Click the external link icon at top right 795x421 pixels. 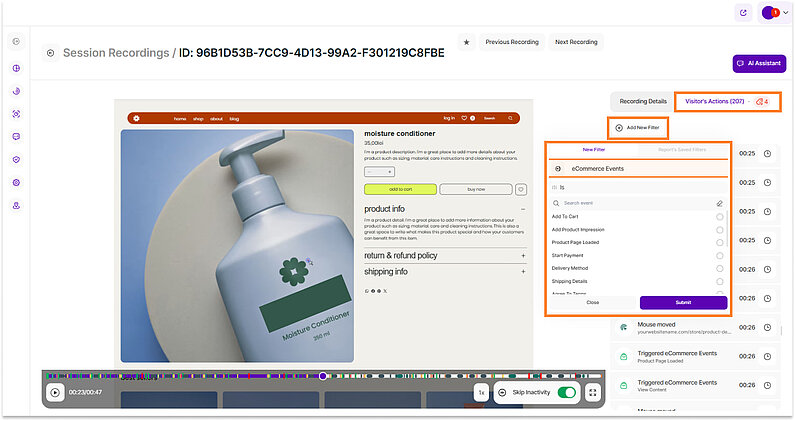coord(742,13)
